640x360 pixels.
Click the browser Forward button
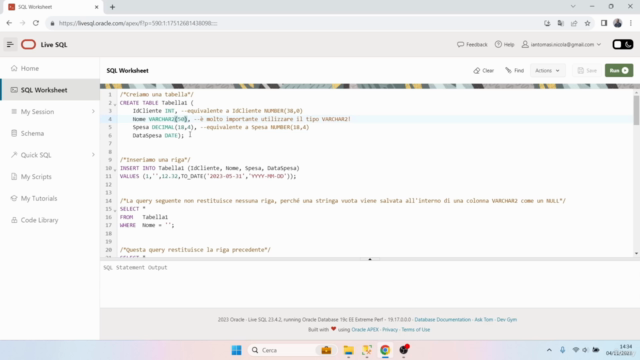22,23
